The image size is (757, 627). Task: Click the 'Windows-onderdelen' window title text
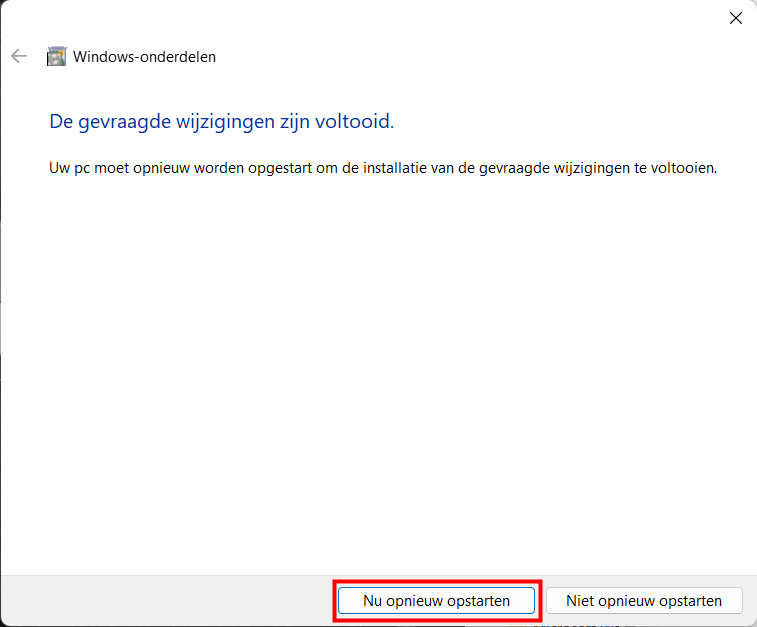coord(145,57)
